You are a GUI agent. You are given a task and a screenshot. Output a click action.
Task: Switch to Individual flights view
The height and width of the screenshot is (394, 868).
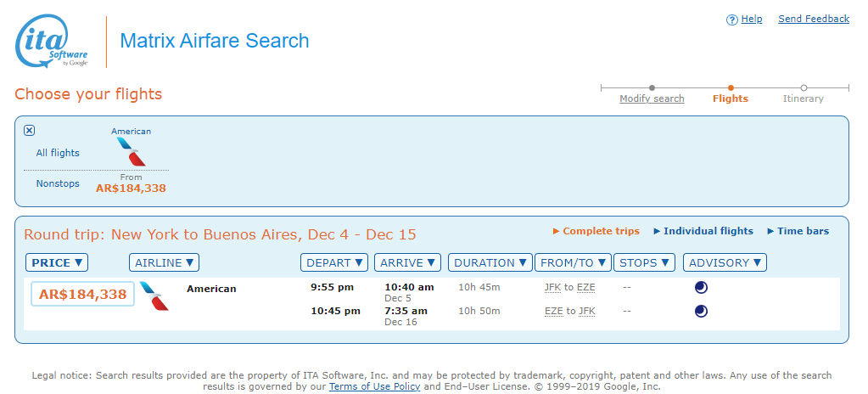[703, 231]
